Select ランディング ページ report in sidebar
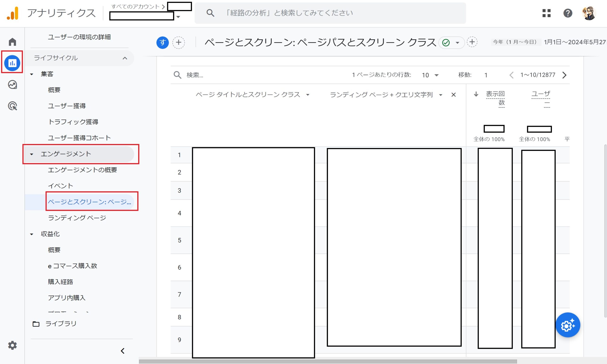Screen dimensions: 607x364 (77, 218)
